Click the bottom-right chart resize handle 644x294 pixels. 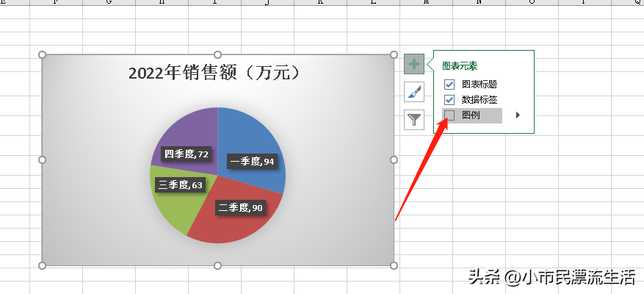394,265
